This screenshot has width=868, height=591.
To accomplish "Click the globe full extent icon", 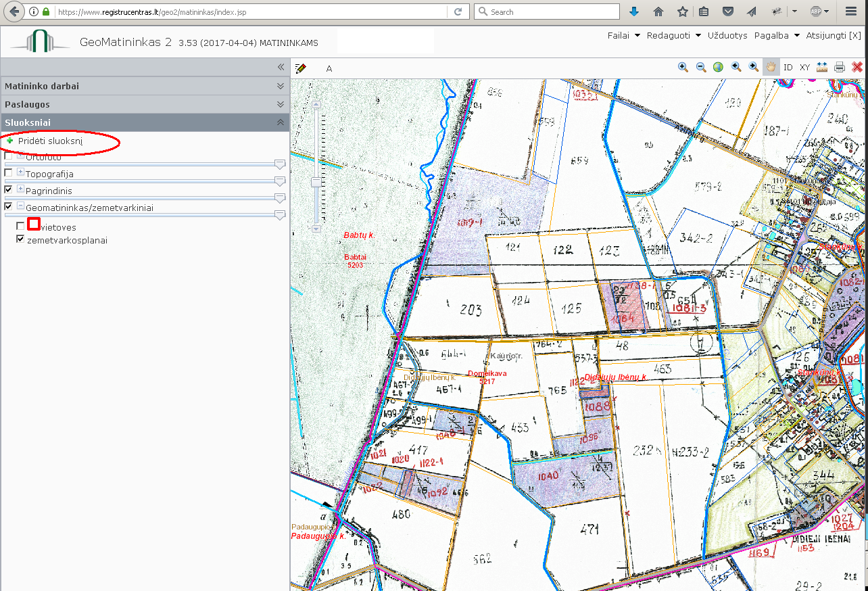I will [x=719, y=68].
